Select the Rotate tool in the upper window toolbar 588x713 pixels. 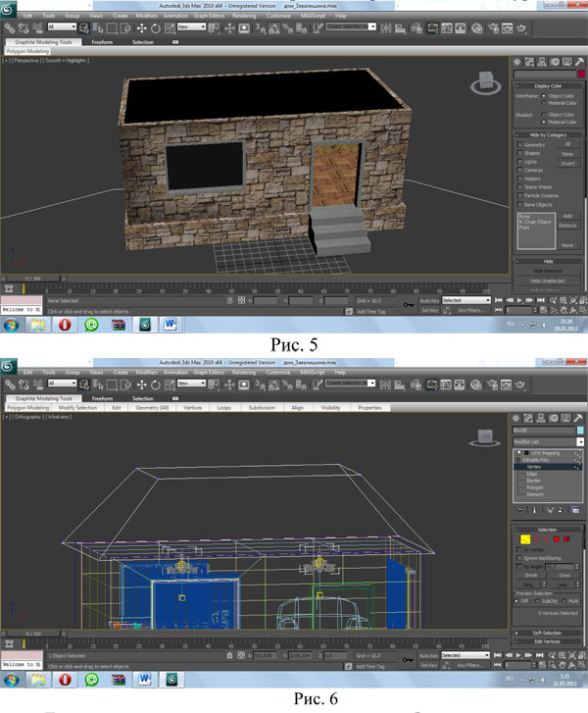pos(156,28)
